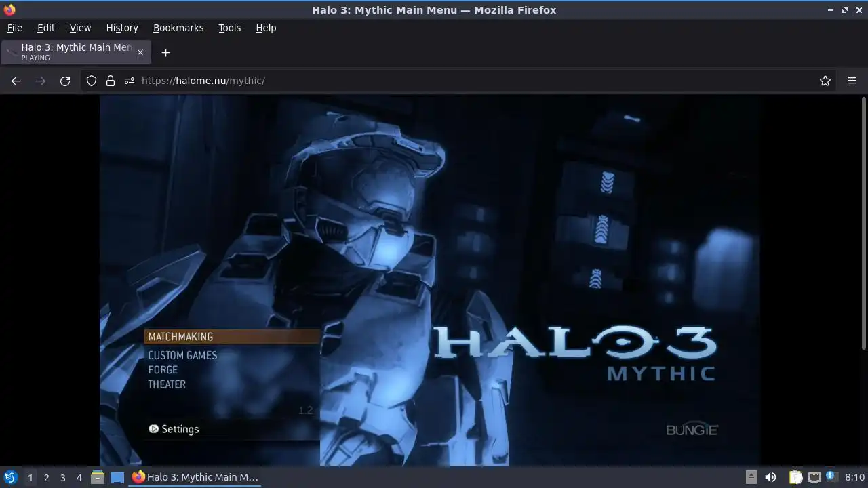This screenshot has width=868, height=488.
Task: Click the Settings controller button icon
Action: tap(154, 429)
